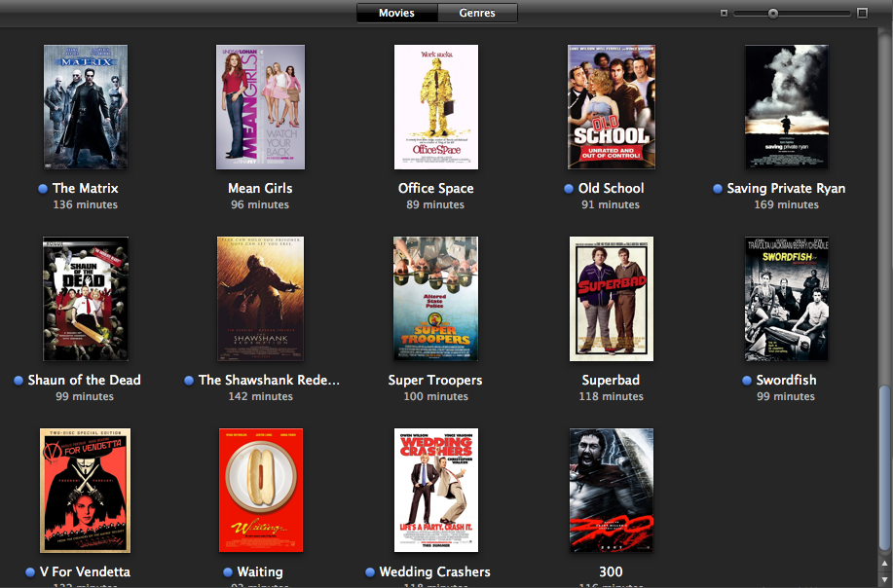Image resolution: width=893 pixels, height=588 pixels.
Task: Click '99 minutes' under Shaun of the Dead
Action: [x=85, y=397]
